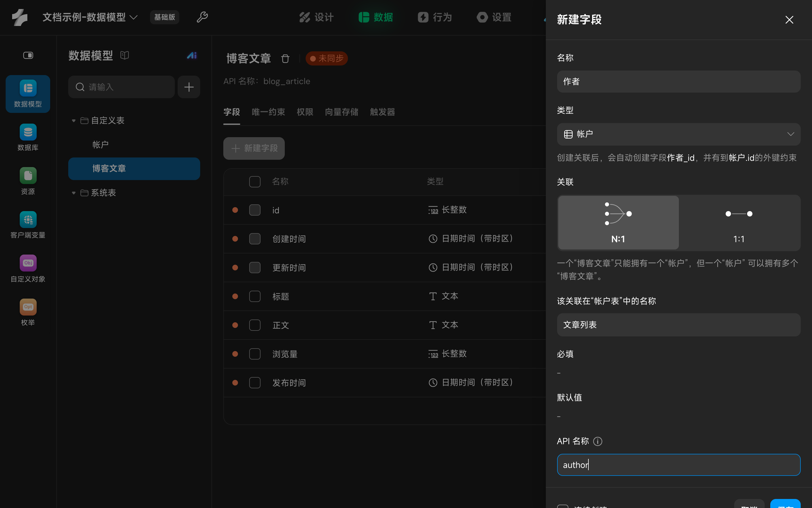
Task: Open the 自定义对象 sidebar icon
Action: tap(28, 269)
